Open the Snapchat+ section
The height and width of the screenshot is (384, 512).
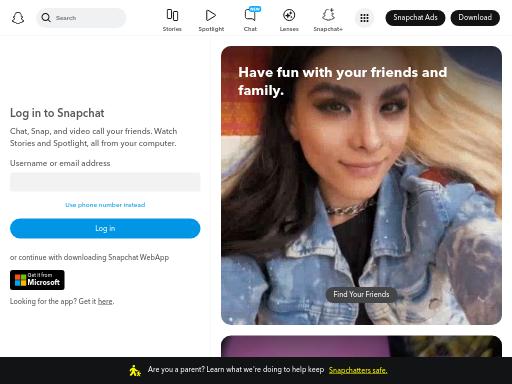tap(328, 20)
